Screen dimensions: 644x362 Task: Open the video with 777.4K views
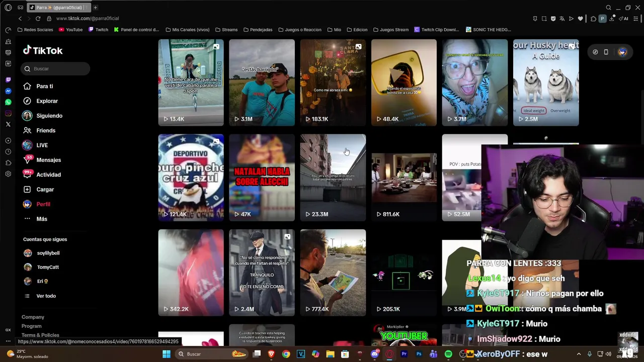[x=333, y=273]
